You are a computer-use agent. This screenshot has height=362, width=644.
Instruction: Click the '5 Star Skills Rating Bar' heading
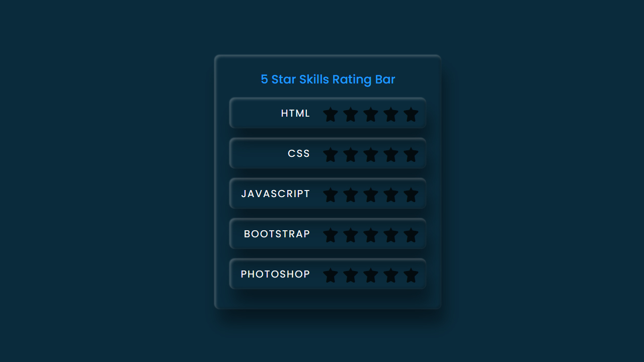click(328, 79)
